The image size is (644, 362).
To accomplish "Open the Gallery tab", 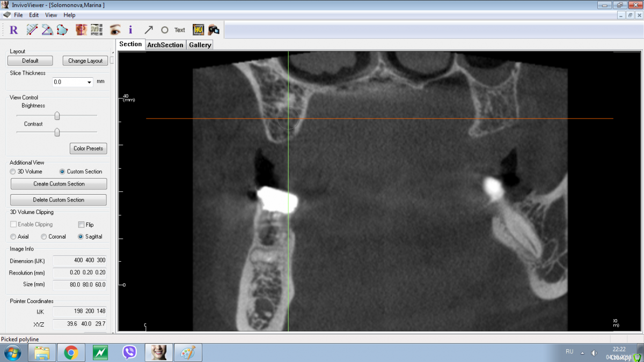I will (x=200, y=45).
